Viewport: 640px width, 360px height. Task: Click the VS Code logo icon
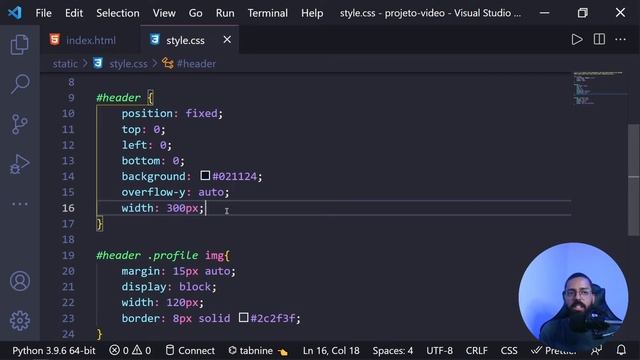click(x=15, y=13)
